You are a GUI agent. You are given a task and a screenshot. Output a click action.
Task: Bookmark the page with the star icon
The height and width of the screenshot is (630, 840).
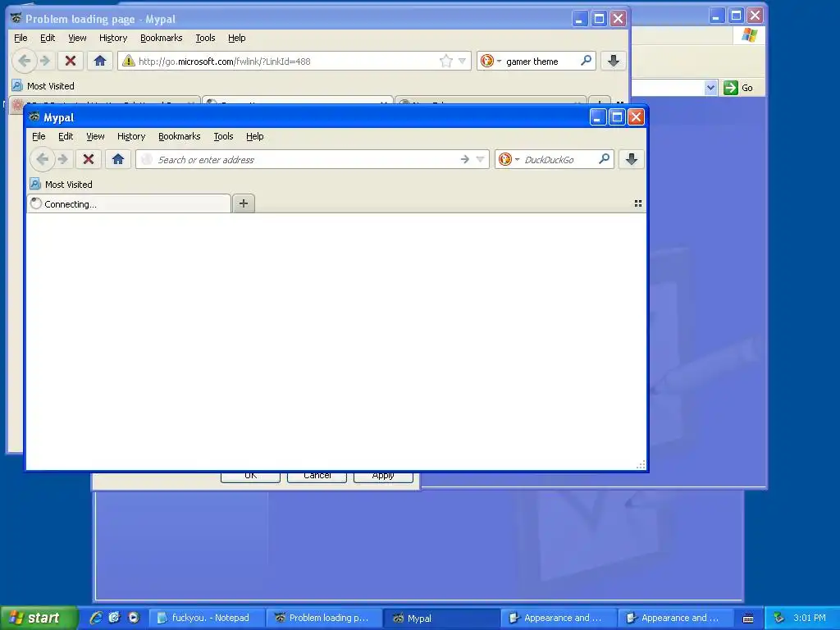[x=445, y=61]
